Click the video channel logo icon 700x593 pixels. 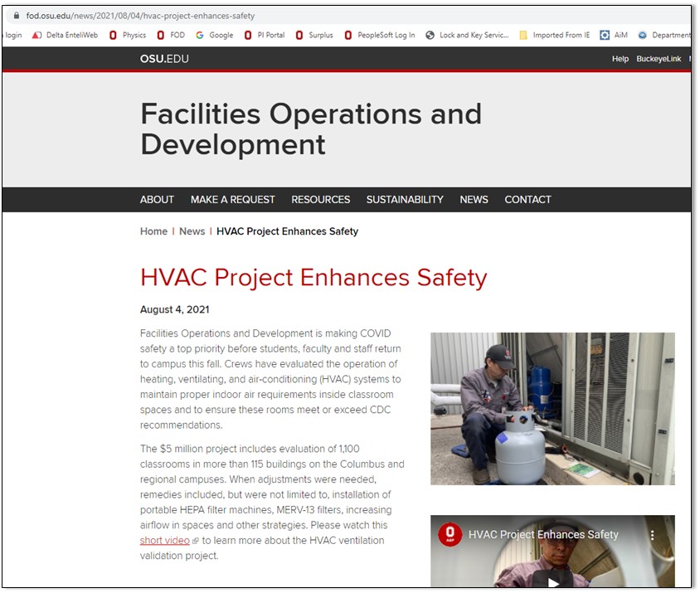pos(450,534)
